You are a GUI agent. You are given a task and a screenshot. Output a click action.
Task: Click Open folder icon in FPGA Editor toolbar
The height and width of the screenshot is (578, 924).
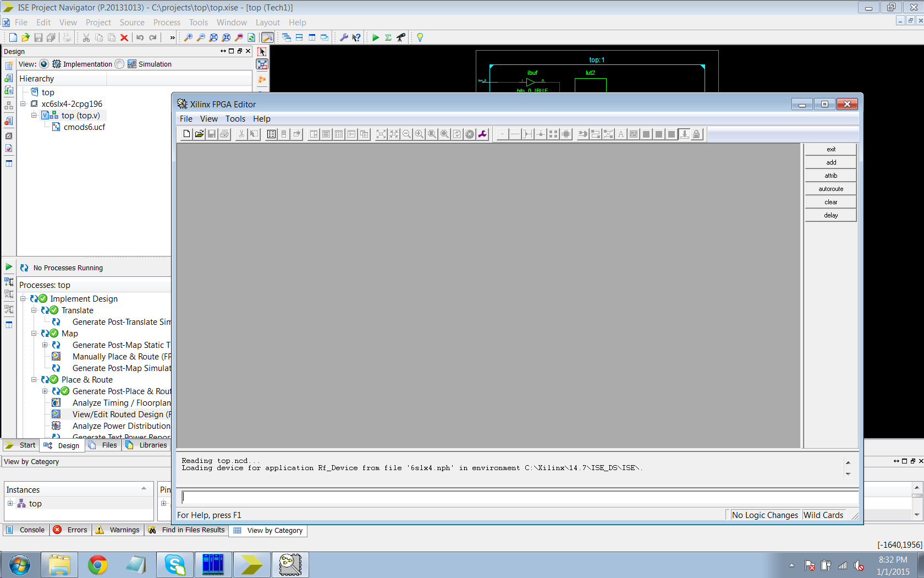199,134
